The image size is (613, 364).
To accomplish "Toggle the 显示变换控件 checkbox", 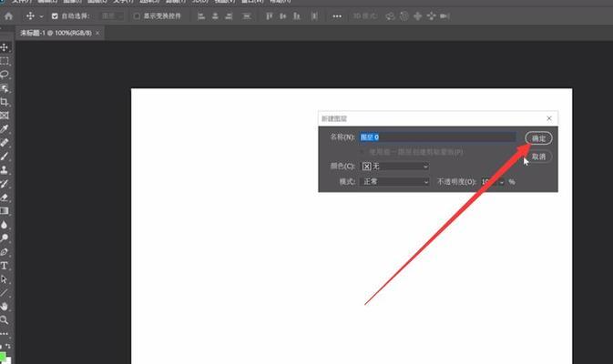I will (x=137, y=16).
